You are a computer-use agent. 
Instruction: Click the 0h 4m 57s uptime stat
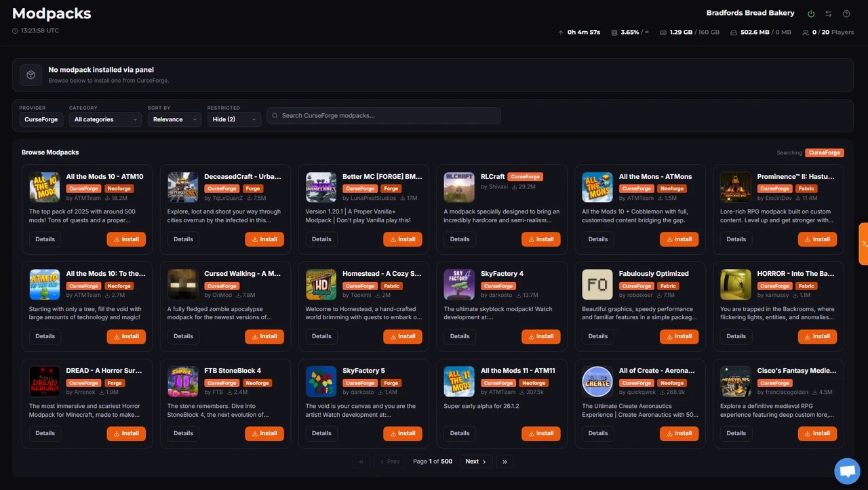click(579, 32)
